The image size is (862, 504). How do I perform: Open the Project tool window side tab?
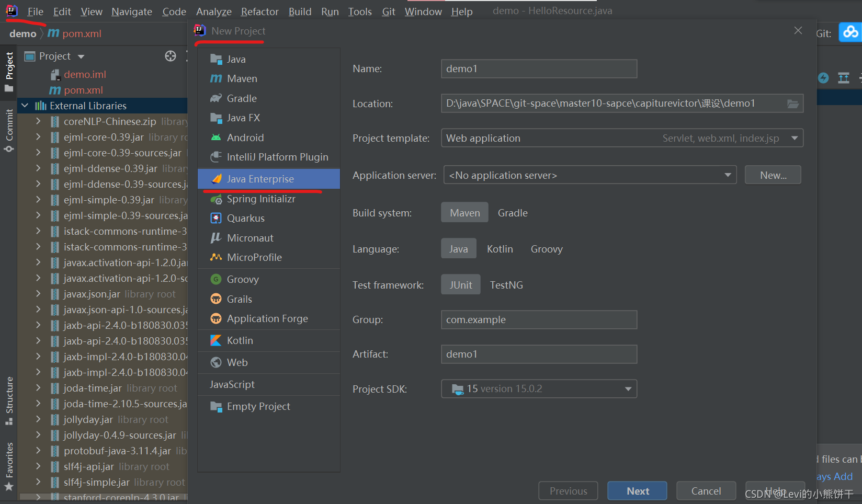click(9, 72)
